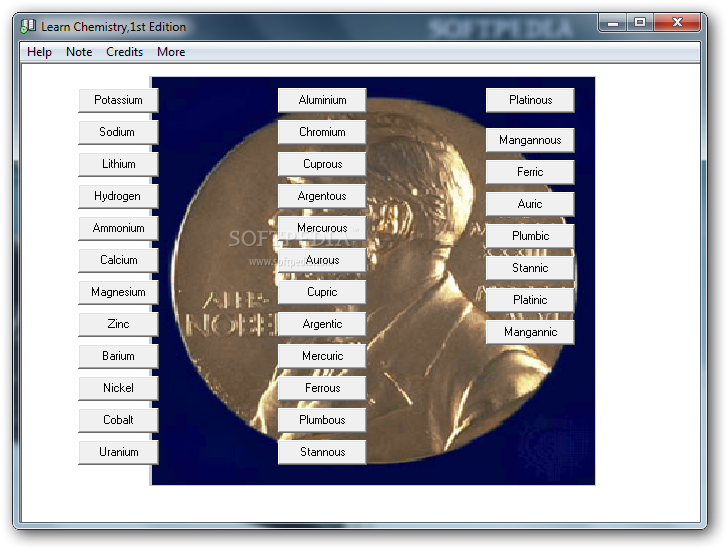Click the Chromium button
The image size is (728, 550).
pos(322,132)
